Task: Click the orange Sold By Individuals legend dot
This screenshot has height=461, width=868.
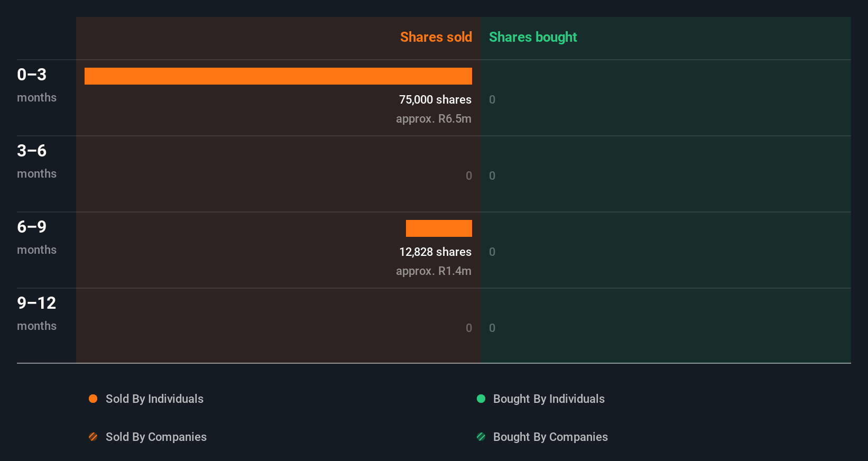Action: pos(93,399)
